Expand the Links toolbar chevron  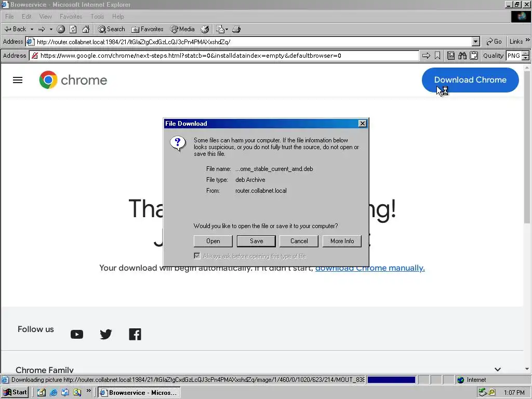(528, 40)
